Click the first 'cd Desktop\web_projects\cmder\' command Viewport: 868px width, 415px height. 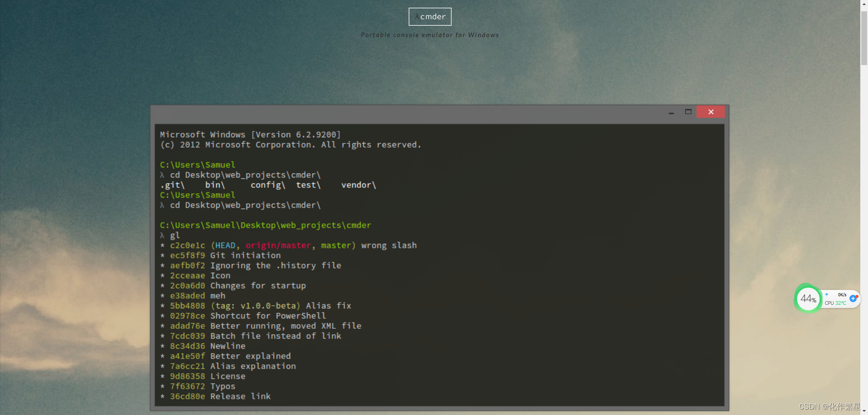[x=245, y=175]
